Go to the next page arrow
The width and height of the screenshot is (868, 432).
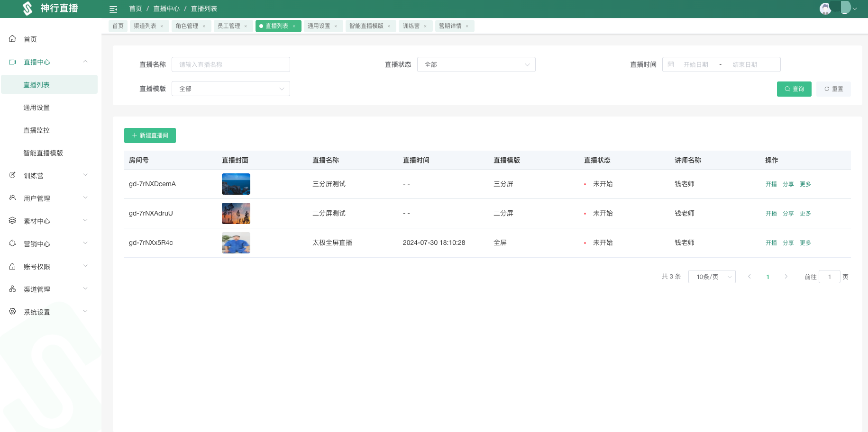pos(786,277)
